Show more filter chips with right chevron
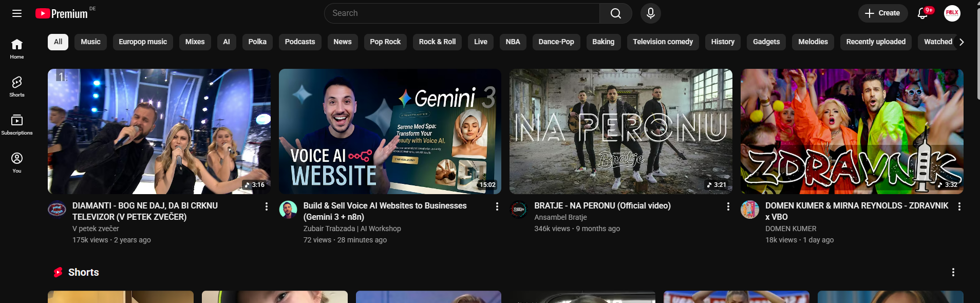This screenshot has width=980, height=303. click(962, 42)
